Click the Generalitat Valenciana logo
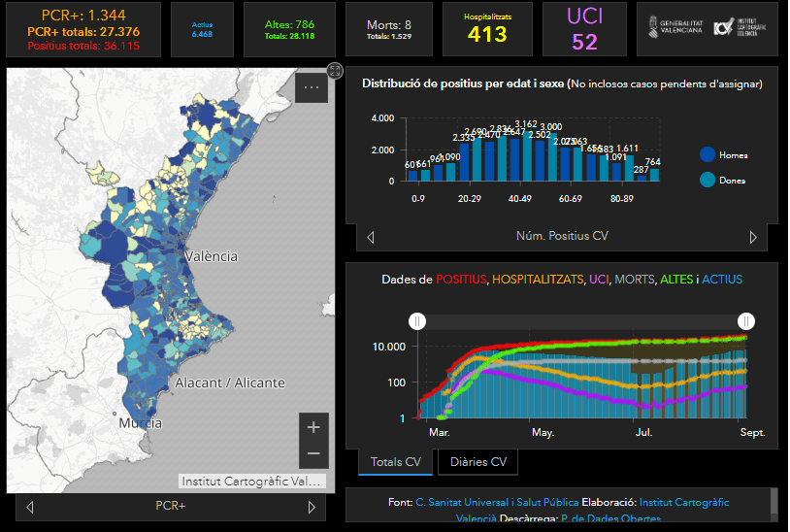 pyautogui.click(x=675, y=29)
